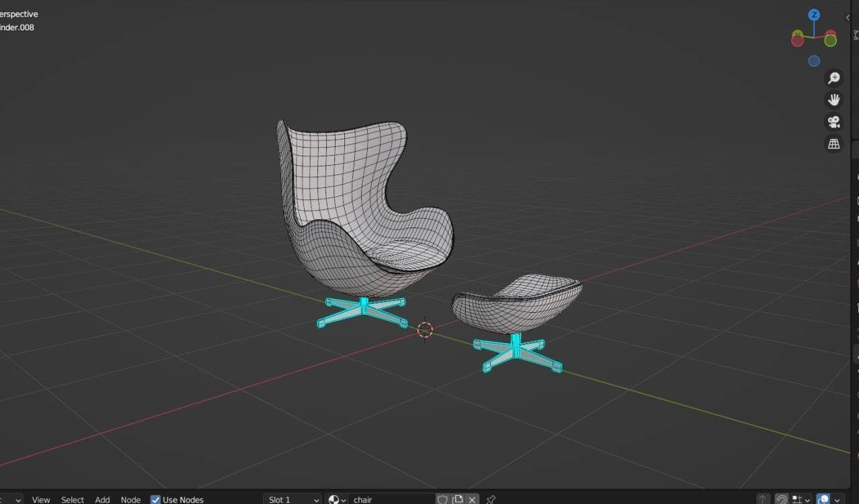Image resolution: width=859 pixels, height=504 pixels.
Task: Toggle the Use Nodes checkbox
Action: click(x=156, y=499)
